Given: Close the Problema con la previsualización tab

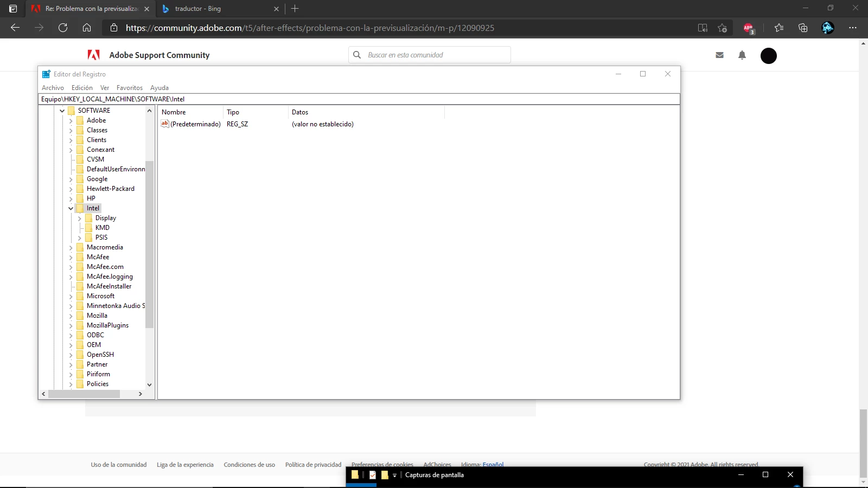Looking at the screenshot, I should pyautogui.click(x=146, y=9).
